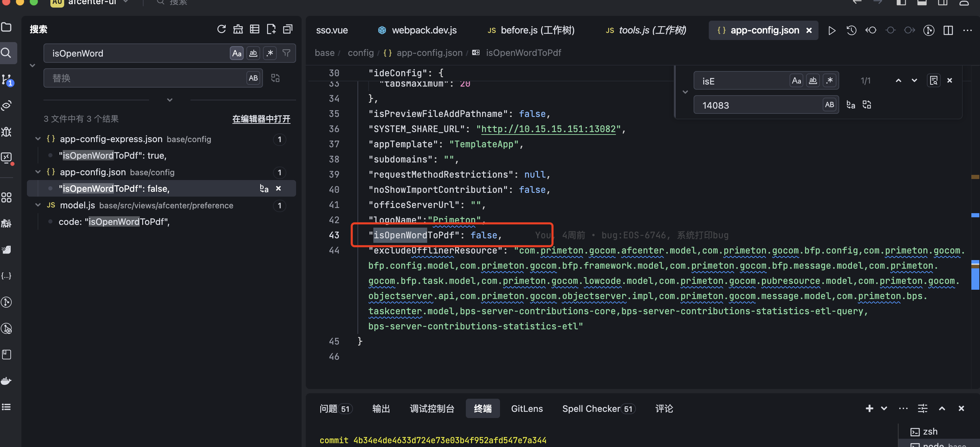Refresh search results in search panel

pyautogui.click(x=222, y=29)
